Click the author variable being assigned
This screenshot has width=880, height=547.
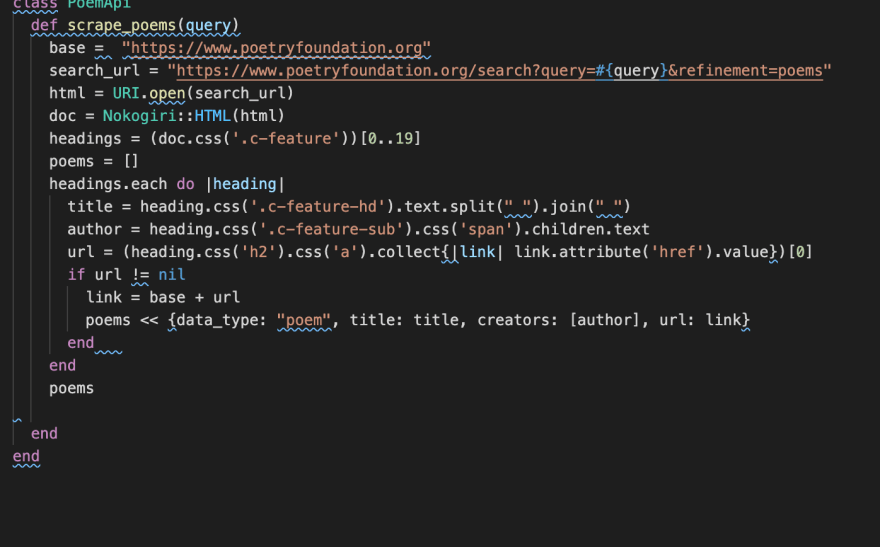tap(94, 229)
